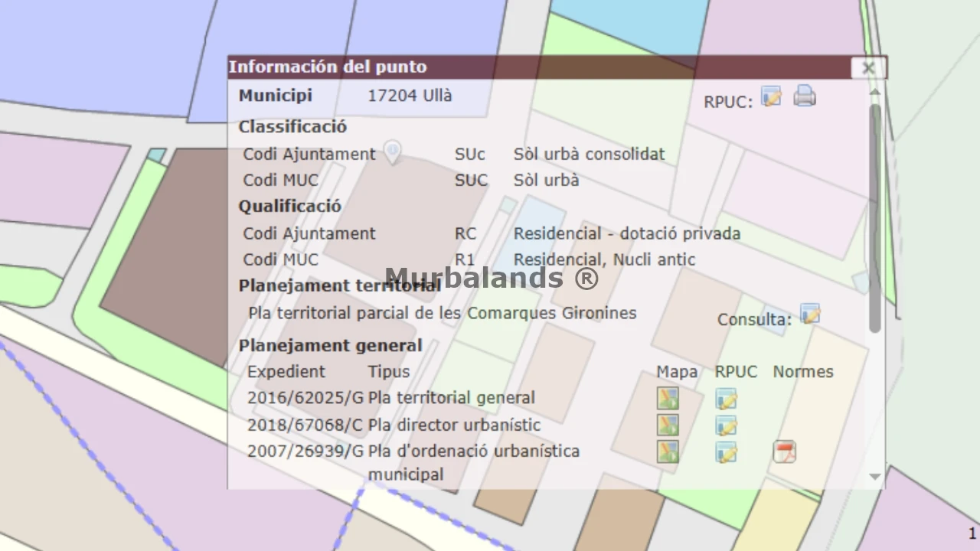Image resolution: width=980 pixels, height=551 pixels.
Task: Open RPUC record for Pla director urbanístic
Action: (x=726, y=425)
